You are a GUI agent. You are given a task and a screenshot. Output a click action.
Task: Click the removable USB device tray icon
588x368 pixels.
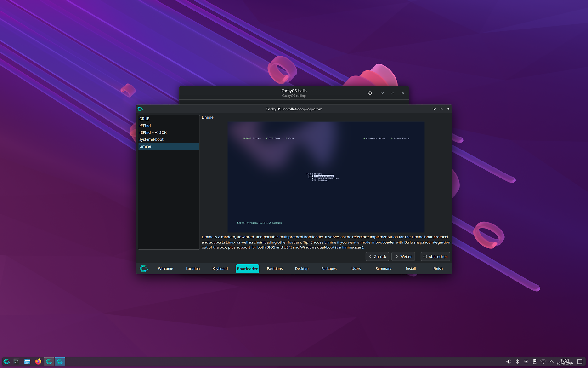[x=535, y=362]
